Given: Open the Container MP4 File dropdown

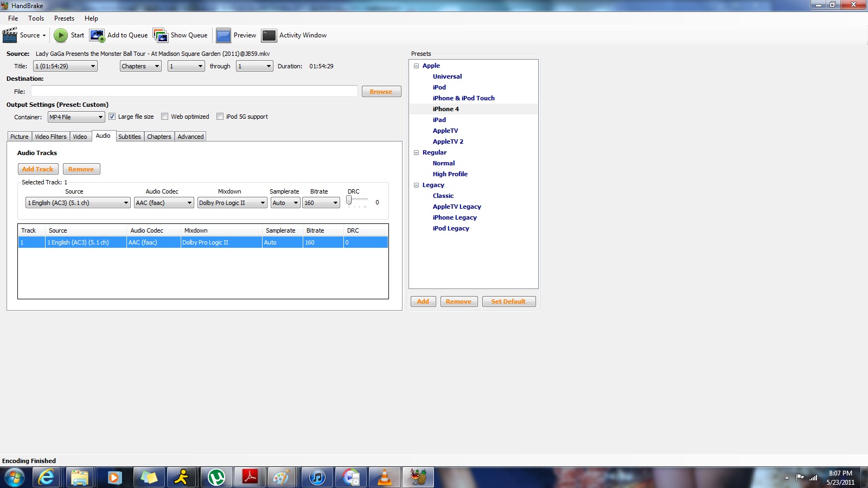Looking at the screenshot, I should [x=76, y=117].
